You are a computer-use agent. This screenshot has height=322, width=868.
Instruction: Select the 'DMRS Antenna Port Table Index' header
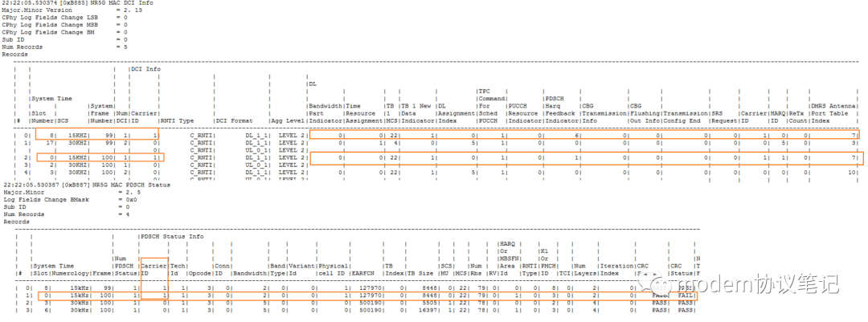833,113
